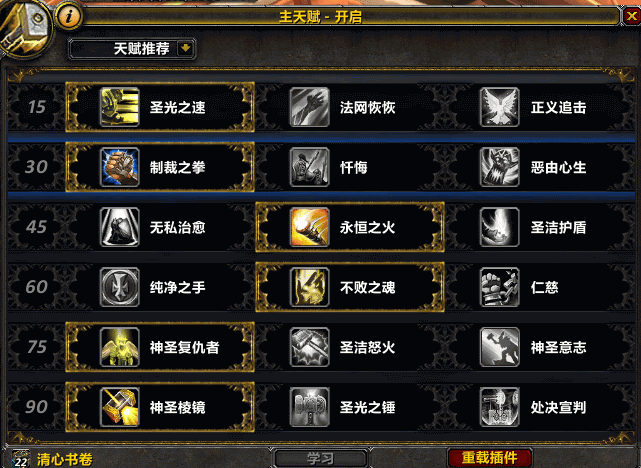Enable the 圣洁护盾 talent option
The image size is (641, 468).
point(540,227)
